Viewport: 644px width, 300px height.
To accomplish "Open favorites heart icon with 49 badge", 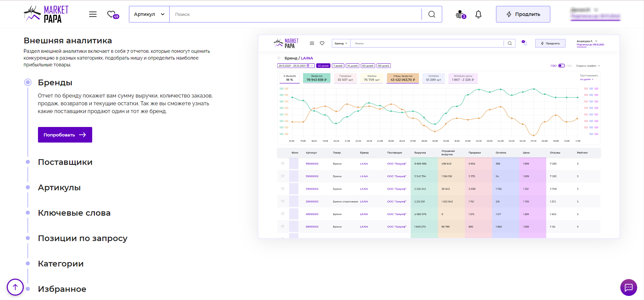I will 113,15.
